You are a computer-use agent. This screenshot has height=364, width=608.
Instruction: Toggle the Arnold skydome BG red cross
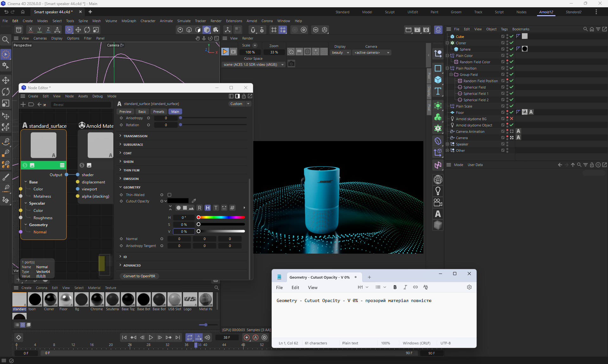point(511,119)
